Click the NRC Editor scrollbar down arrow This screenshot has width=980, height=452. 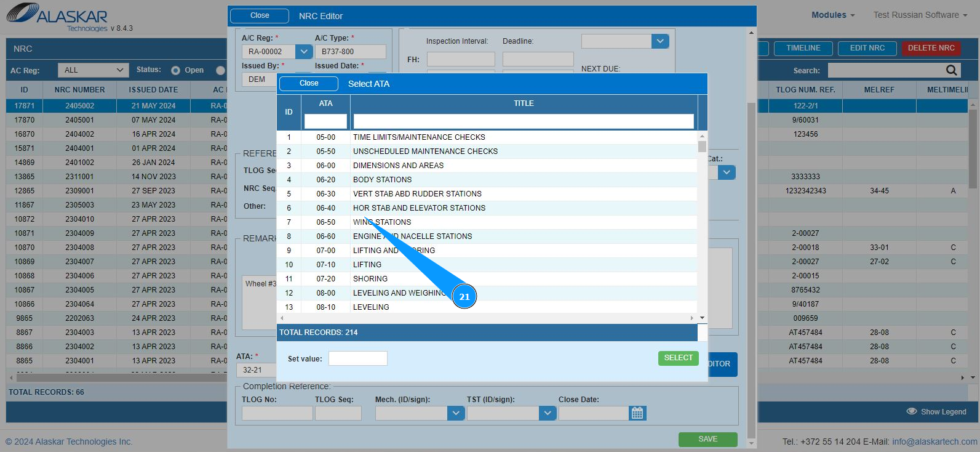point(751,443)
